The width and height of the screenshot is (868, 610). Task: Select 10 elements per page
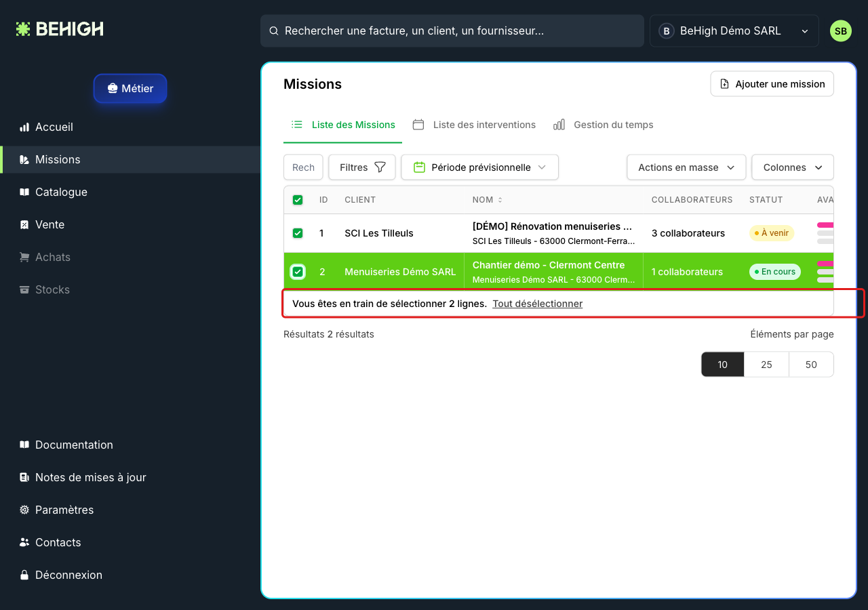[x=723, y=365]
